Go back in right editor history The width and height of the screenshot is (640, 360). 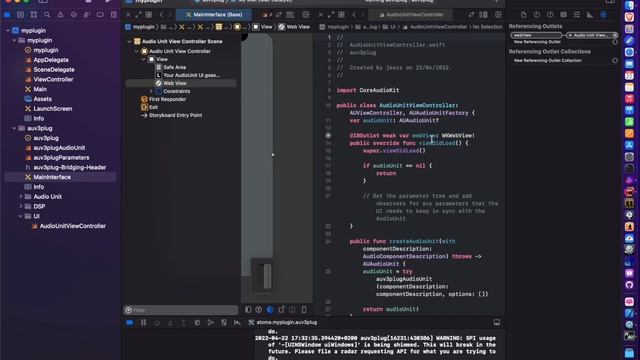pyautogui.click(x=354, y=15)
